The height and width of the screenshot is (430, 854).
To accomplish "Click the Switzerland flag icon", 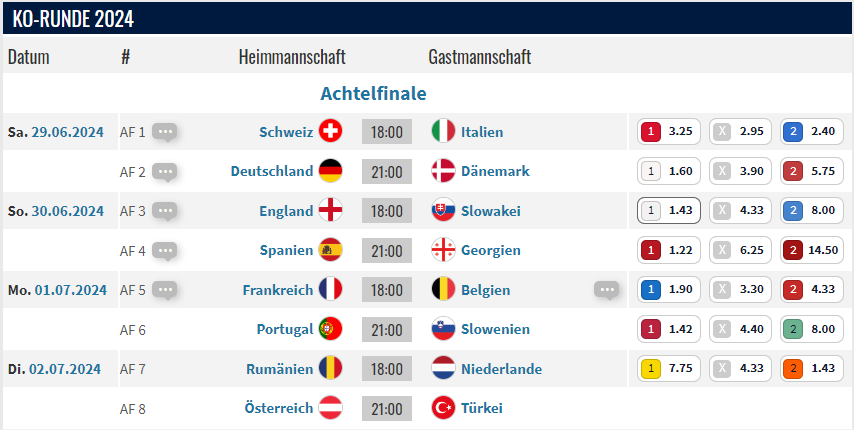I will click(x=330, y=132).
